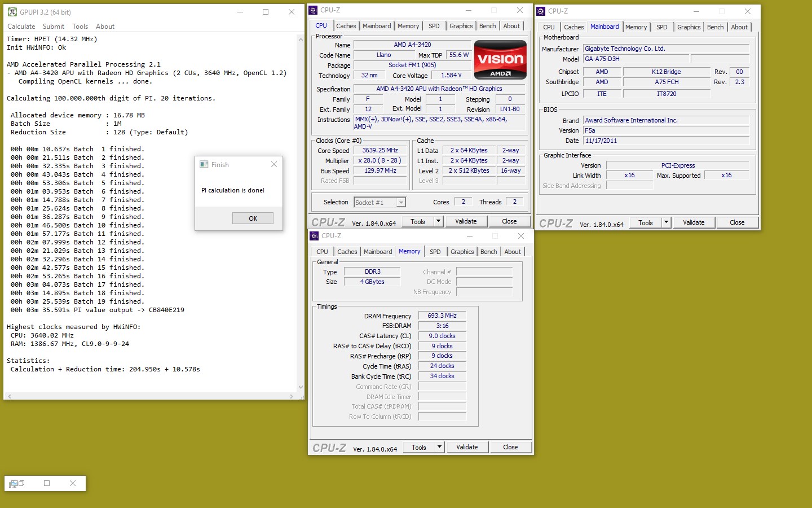
Task: Select Graphics tab in Memory window
Action: (462, 252)
